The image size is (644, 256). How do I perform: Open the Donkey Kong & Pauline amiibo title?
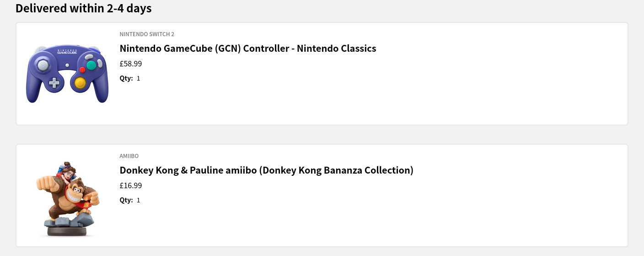[x=266, y=170]
